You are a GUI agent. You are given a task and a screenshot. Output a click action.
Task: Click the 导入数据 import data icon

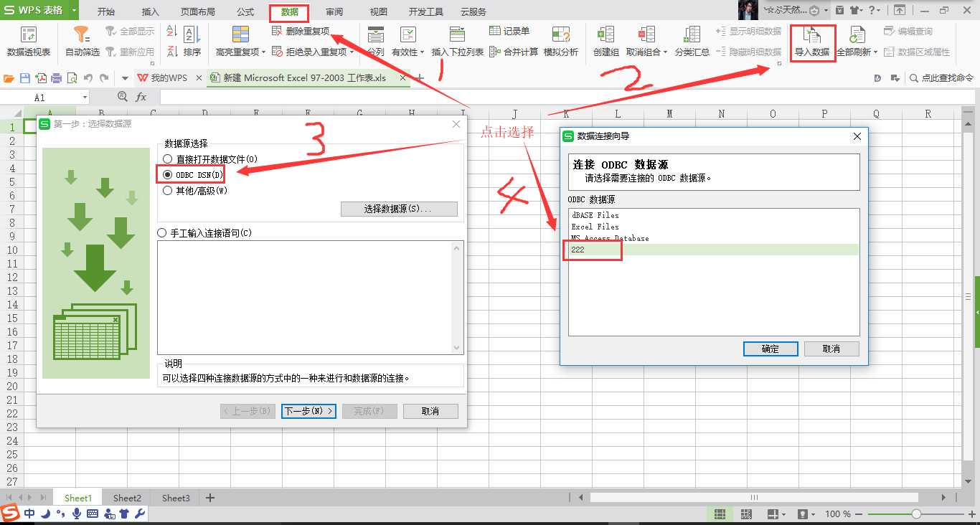[812, 36]
